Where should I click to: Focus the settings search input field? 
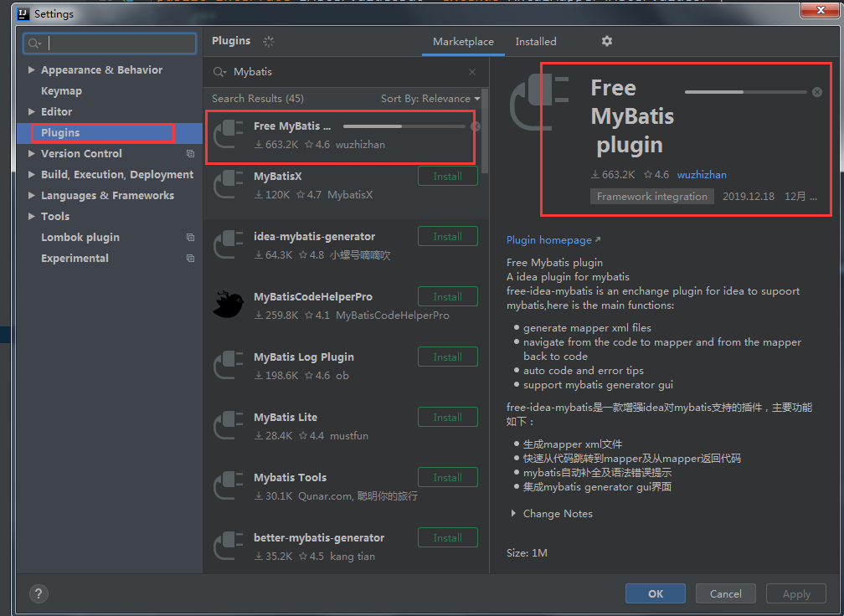point(110,44)
